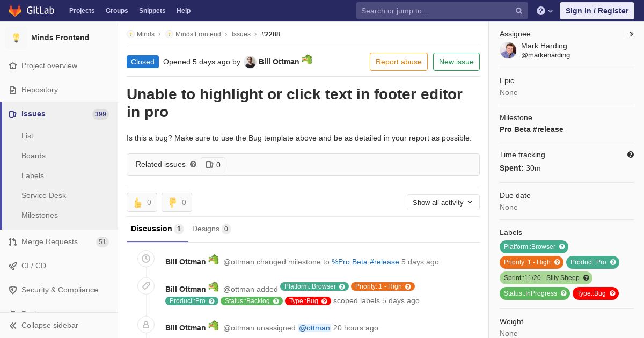
Task: Click help icon on Status::InProgress label
Action: tap(563, 293)
